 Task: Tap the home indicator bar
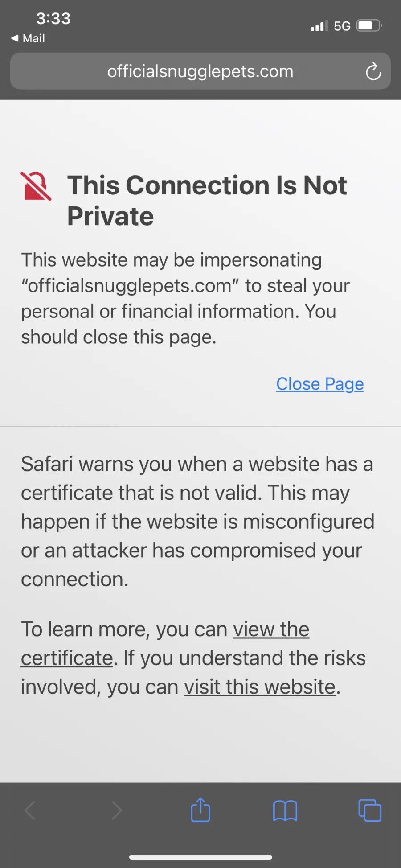pyautogui.click(x=200, y=857)
